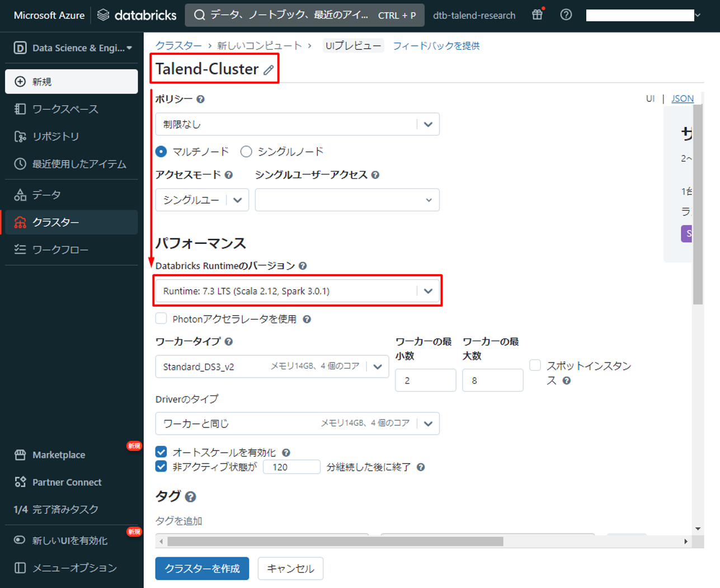720x588 pixels.
Task: Open the help question mark in header
Action: point(566,15)
